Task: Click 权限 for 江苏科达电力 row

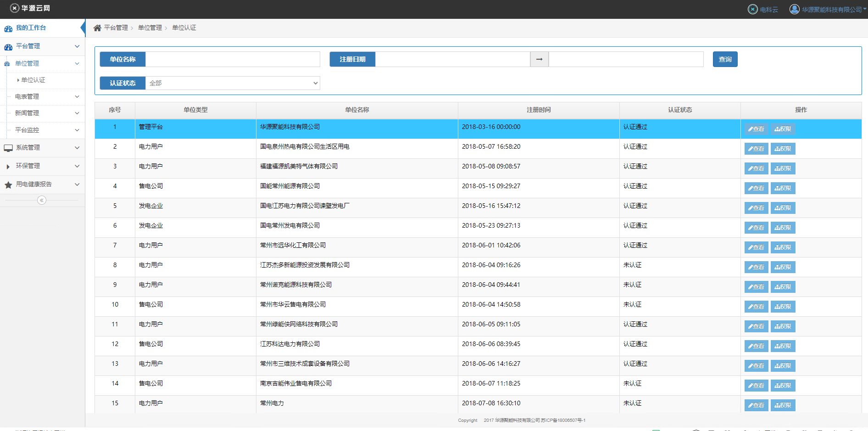Action: coord(783,346)
